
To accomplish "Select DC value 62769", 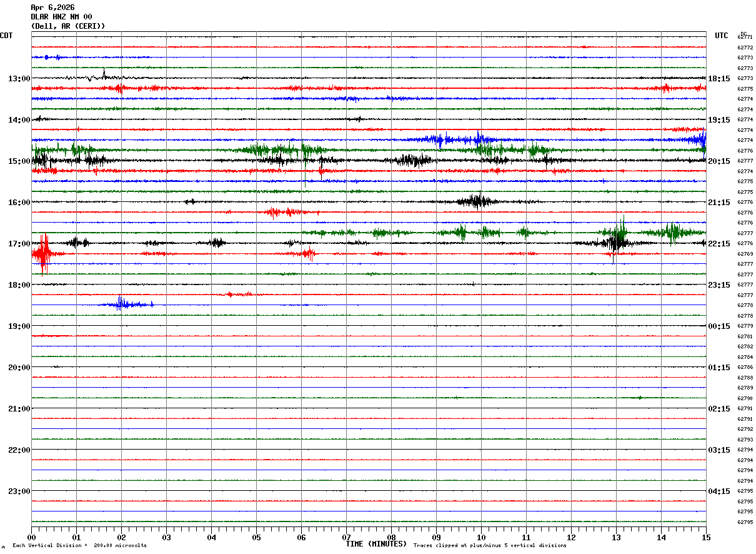I will pos(745,254).
